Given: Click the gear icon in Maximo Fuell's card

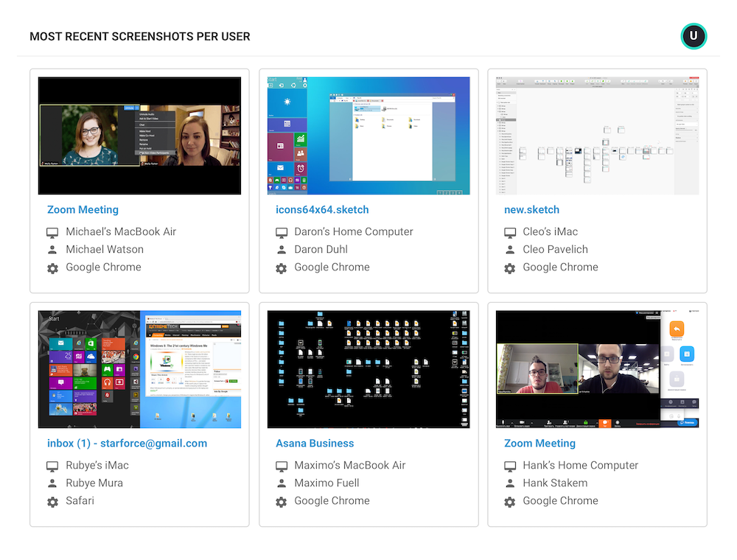Looking at the screenshot, I should tap(281, 502).
